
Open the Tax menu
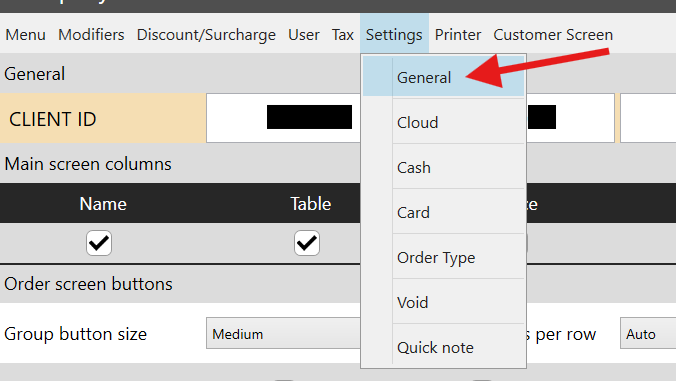click(x=343, y=34)
